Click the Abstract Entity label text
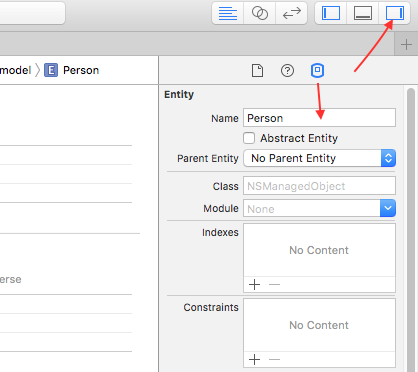The image size is (418, 372). [299, 138]
